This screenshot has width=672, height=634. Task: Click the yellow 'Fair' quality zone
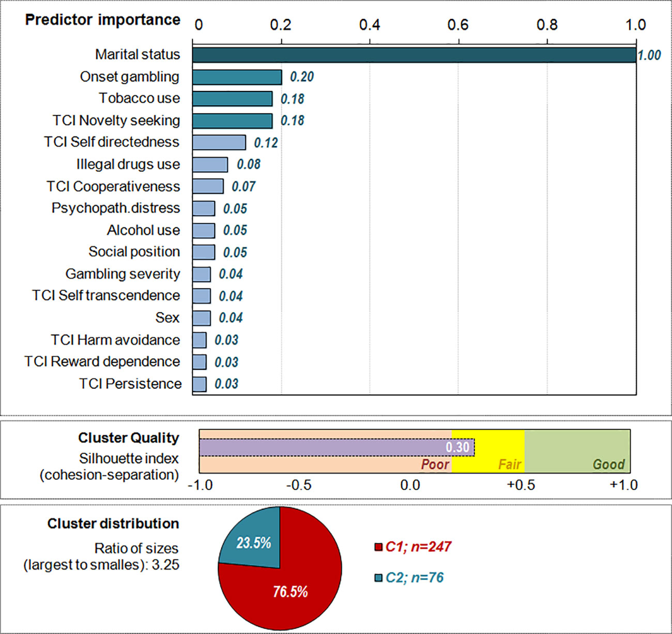pos(488,451)
